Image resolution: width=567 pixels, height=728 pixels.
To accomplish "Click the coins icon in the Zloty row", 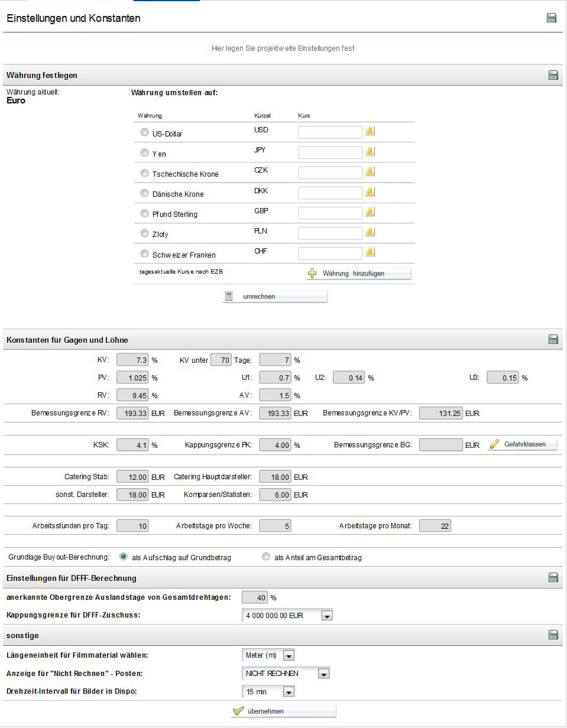I will pos(370,232).
